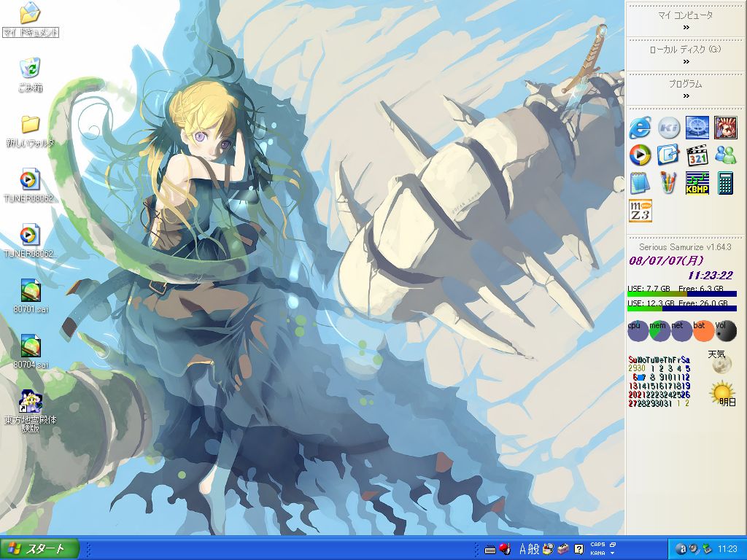Click the taskbar clock showing 11:23
This screenshot has width=747, height=560.
coord(727,549)
